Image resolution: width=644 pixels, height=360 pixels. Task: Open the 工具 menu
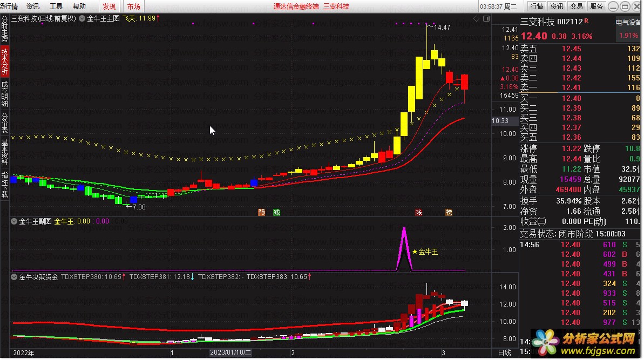56,6
